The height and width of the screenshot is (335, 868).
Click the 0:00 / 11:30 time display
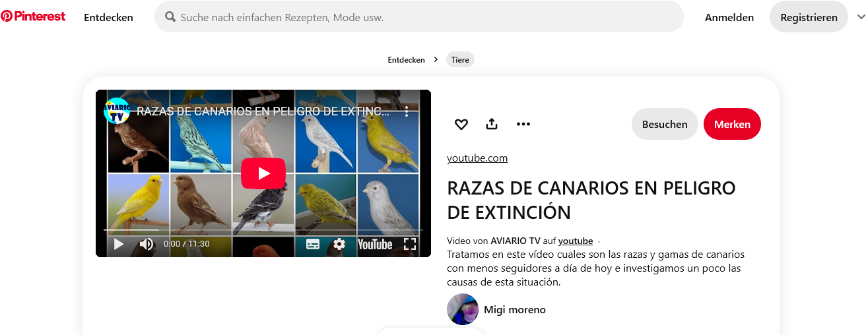click(187, 244)
